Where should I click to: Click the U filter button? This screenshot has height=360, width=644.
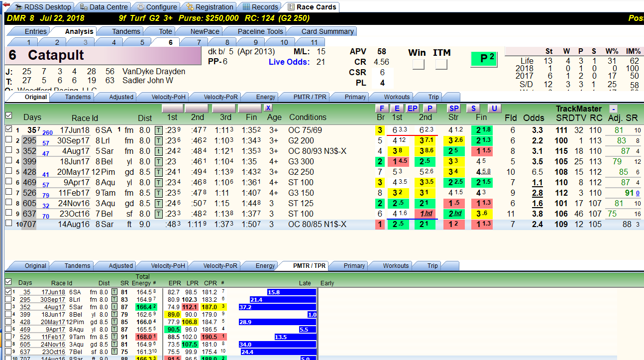pos(495,109)
